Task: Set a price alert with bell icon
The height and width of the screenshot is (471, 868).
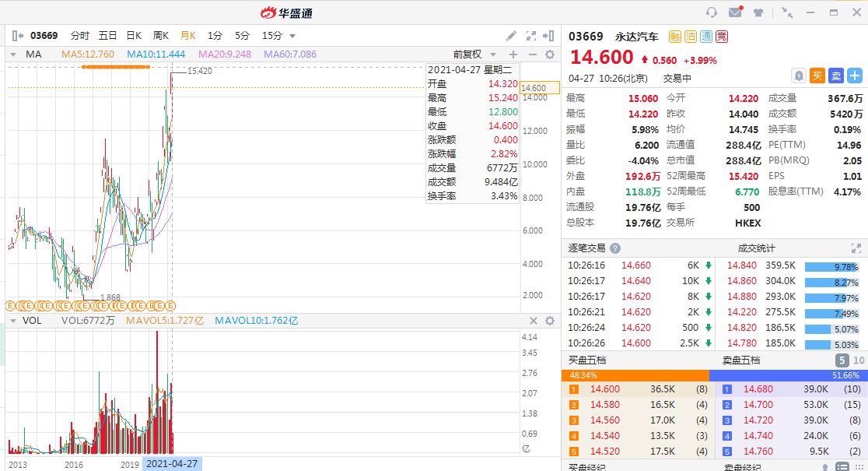Action: click(x=799, y=76)
